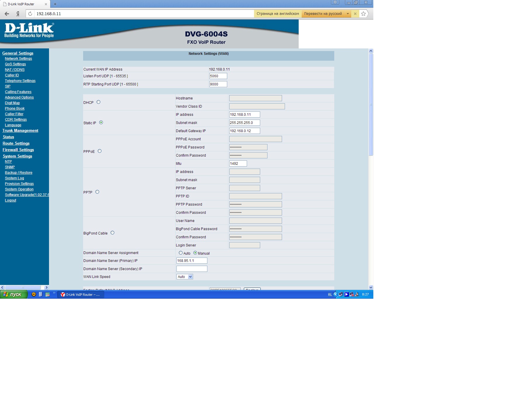Dismiss the translation bar
532x399 pixels.
click(x=355, y=14)
